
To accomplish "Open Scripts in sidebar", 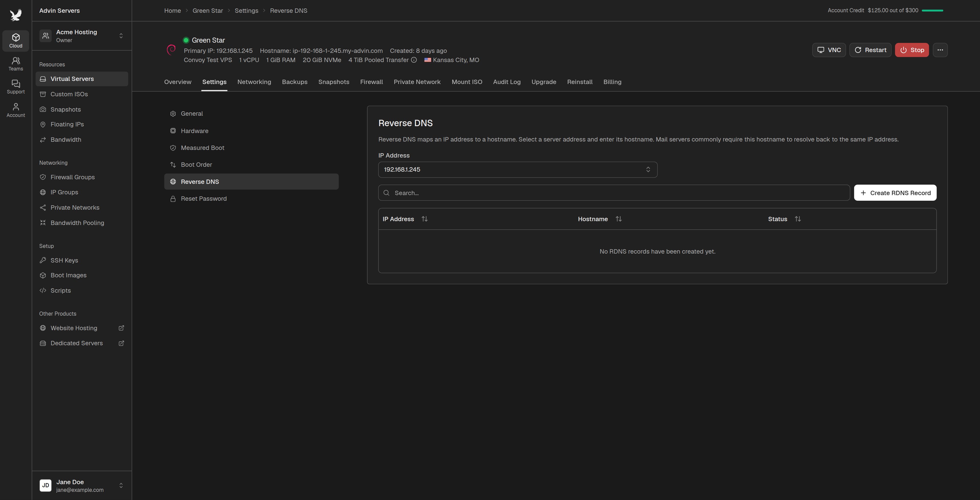I will point(82,291).
